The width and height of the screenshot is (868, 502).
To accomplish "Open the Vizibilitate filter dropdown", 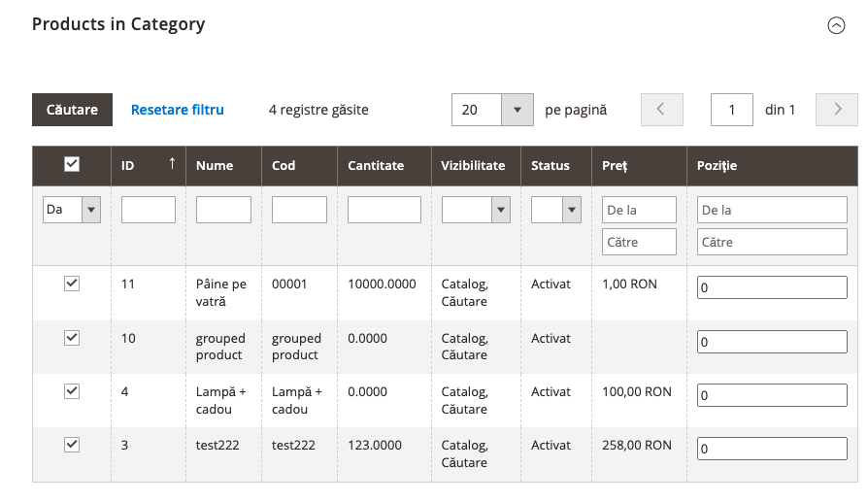I will pyautogui.click(x=476, y=210).
